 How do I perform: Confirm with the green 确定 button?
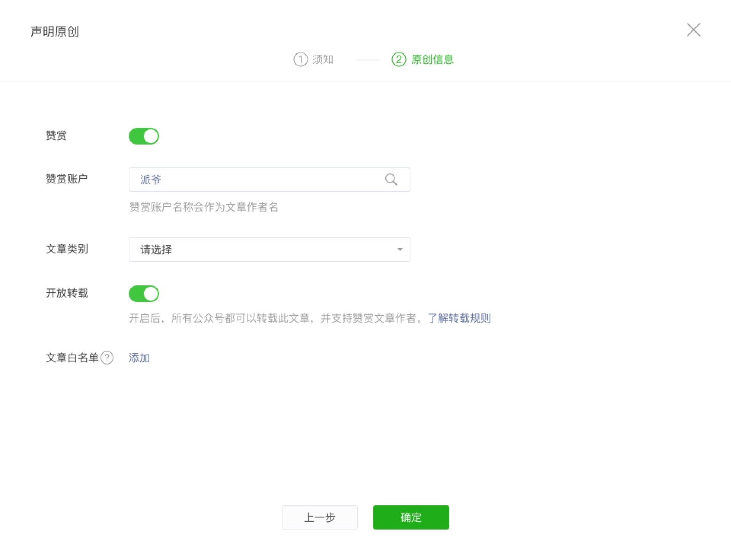coord(411,517)
